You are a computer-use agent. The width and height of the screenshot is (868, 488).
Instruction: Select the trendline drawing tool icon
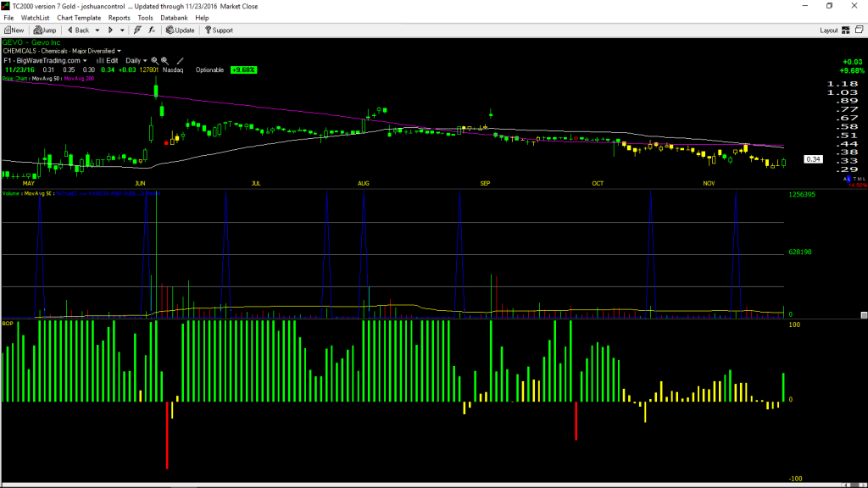[180, 61]
